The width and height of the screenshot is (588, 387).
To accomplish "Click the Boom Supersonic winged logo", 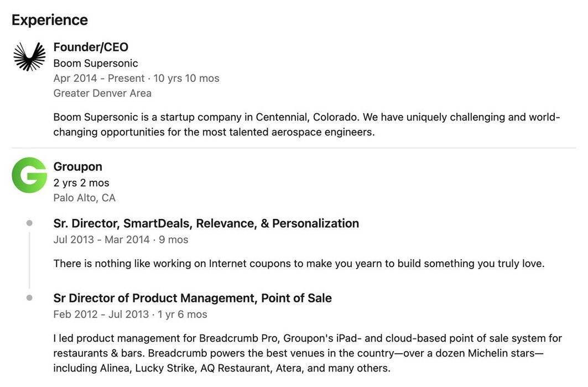I will [29, 56].
